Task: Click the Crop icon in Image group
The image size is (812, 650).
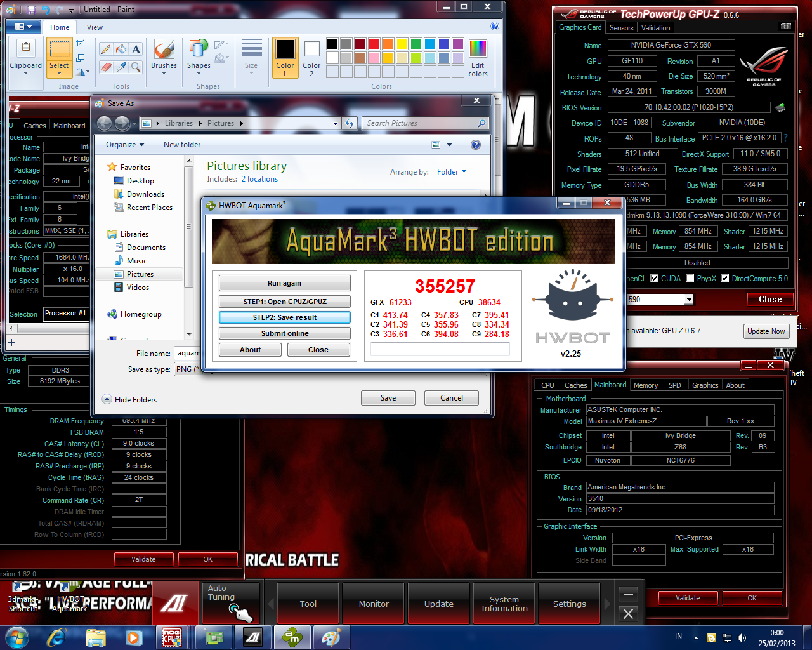Action: [81, 44]
